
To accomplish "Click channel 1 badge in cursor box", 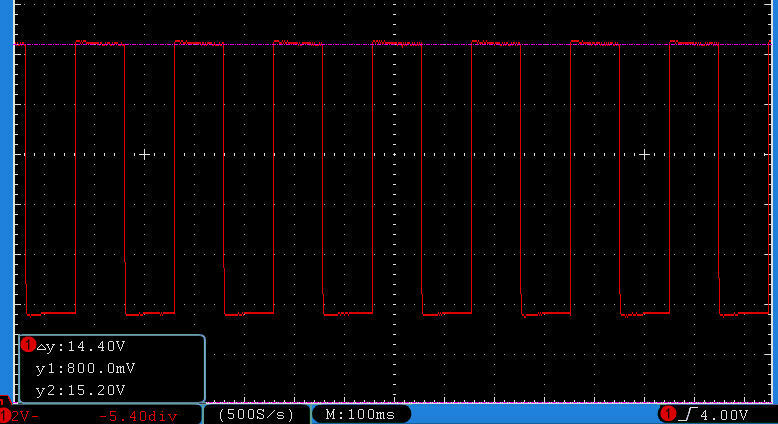I will click(x=29, y=345).
